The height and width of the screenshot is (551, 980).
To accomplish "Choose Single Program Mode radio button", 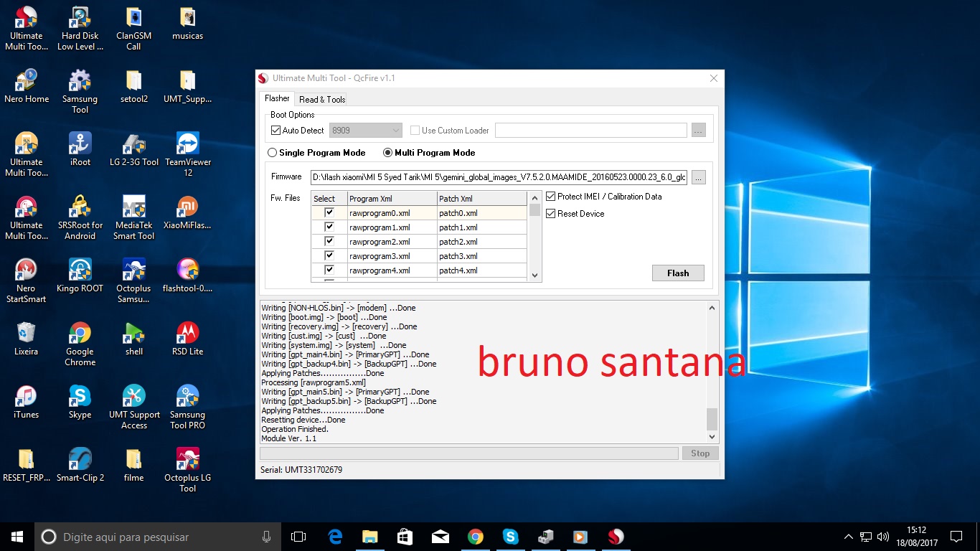I will [x=272, y=153].
